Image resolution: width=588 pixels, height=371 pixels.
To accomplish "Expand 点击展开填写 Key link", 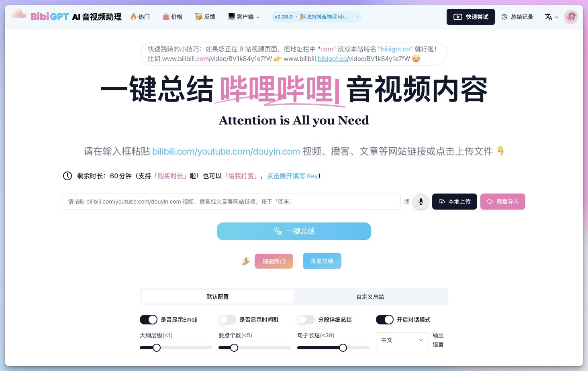I will tap(292, 176).
